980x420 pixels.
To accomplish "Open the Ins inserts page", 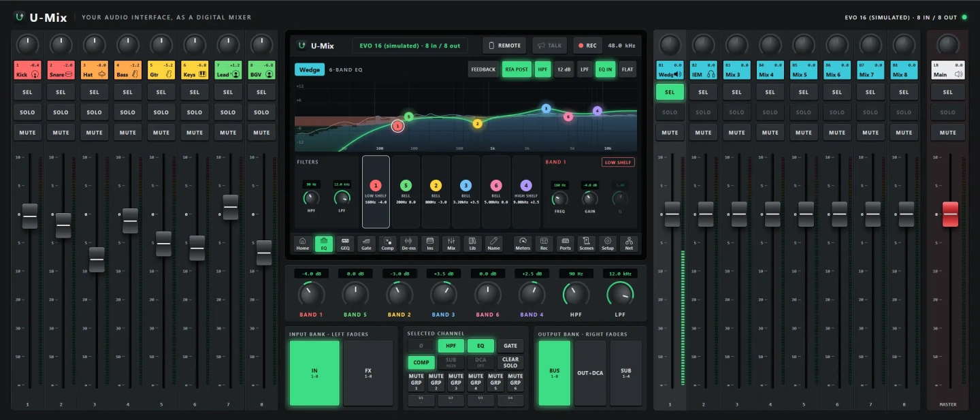I will pyautogui.click(x=430, y=244).
